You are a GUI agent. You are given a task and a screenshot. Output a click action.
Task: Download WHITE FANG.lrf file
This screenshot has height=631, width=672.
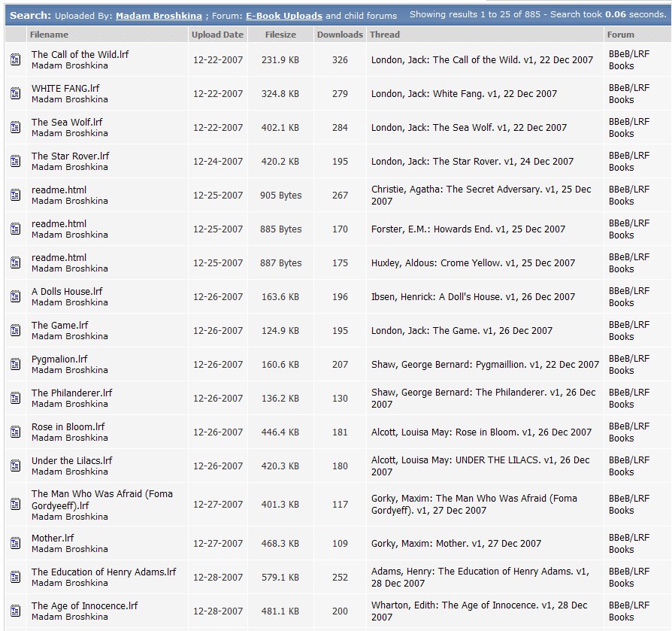coord(65,88)
